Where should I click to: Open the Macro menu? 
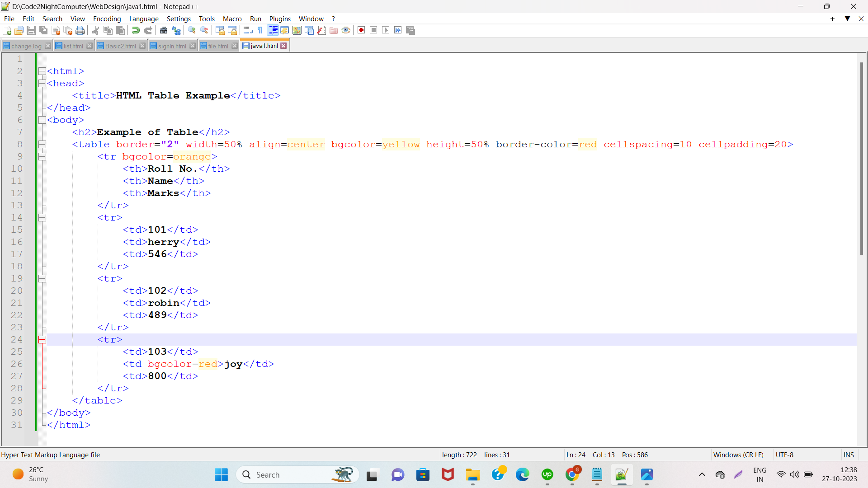pyautogui.click(x=232, y=19)
